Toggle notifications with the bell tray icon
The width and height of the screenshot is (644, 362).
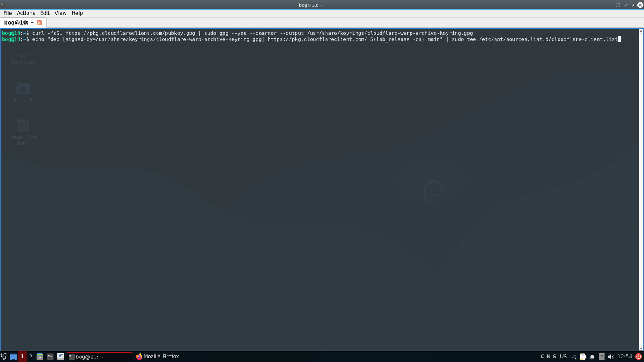click(592, 356)
